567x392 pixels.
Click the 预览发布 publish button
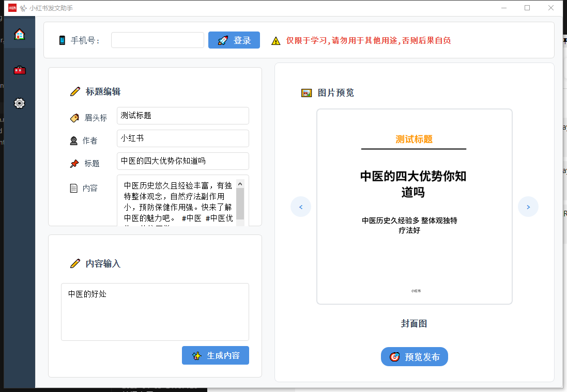point(414,356)
